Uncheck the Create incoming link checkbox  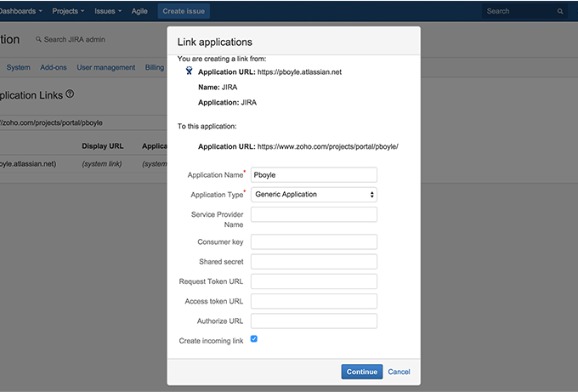pos(254,339)
